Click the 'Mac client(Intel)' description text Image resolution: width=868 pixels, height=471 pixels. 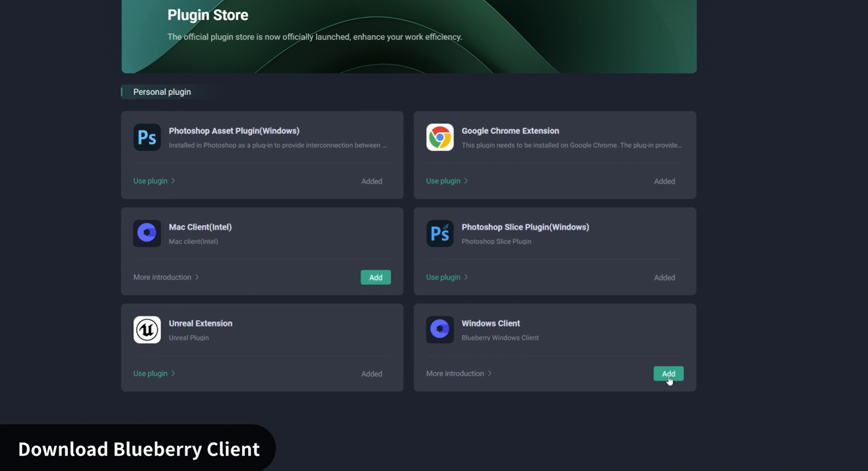pyautogui.click(x=193, y=241)
